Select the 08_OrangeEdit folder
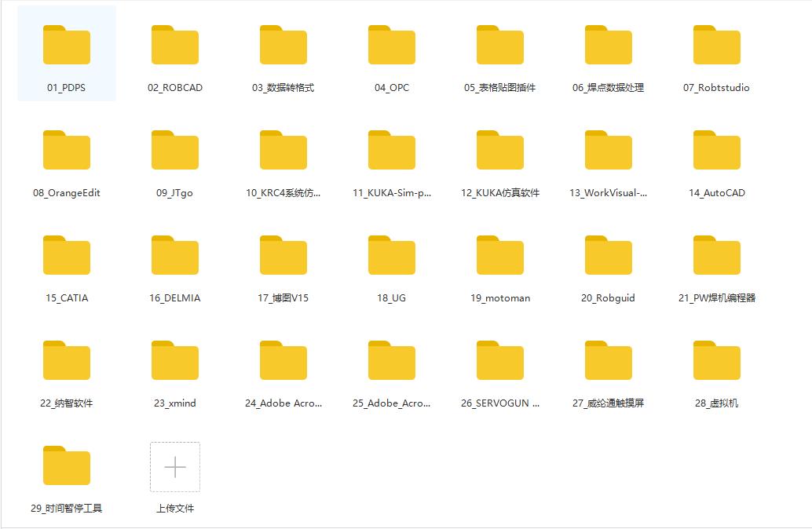 point(67,151)
